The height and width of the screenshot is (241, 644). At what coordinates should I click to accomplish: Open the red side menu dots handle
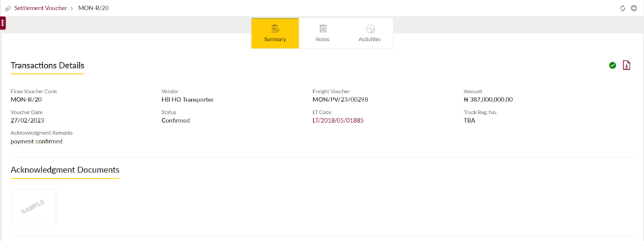tap(3, 23)
